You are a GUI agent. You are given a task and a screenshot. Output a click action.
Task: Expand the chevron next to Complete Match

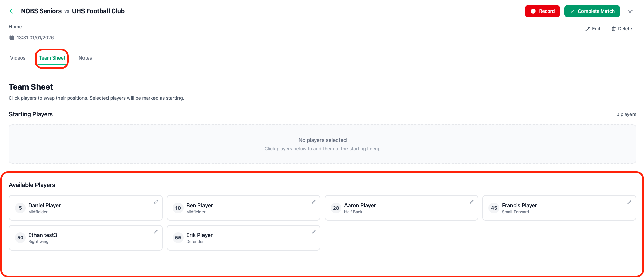tap(630, 11)
